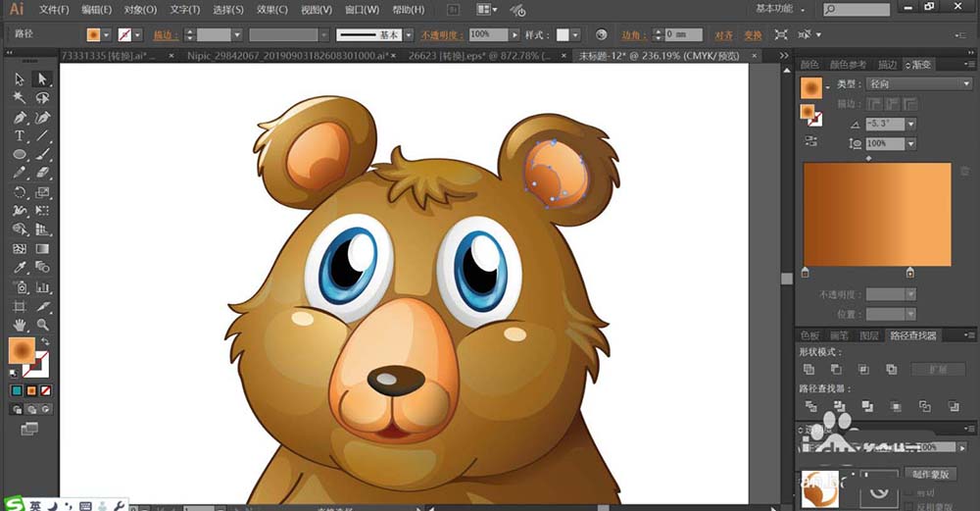Click the 边角 link in control bar
The width and height of the screenshot is (980, 511).
coord(634,35)
